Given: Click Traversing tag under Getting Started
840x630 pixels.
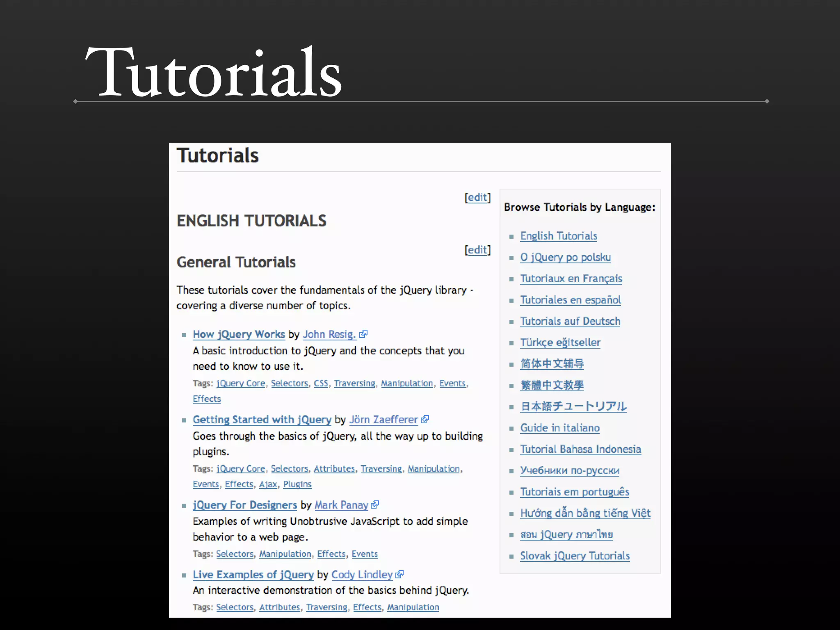Looking at the screenshot, I should [381, 469].
